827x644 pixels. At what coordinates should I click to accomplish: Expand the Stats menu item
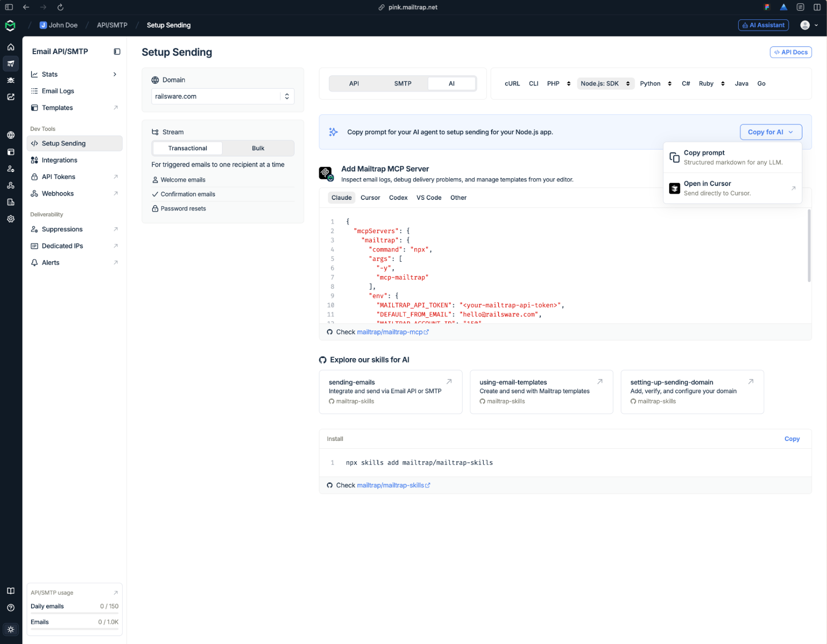tap(74, 74)
